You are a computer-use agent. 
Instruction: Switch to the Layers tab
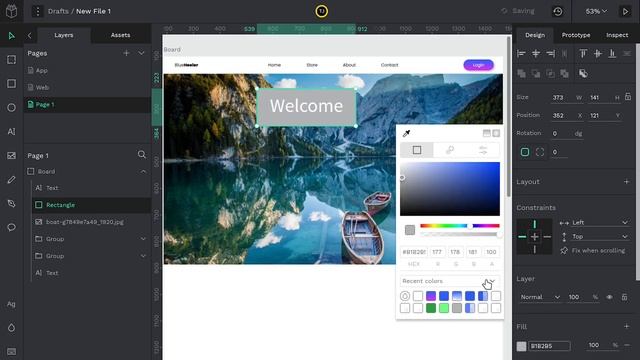tap(64, 35)
